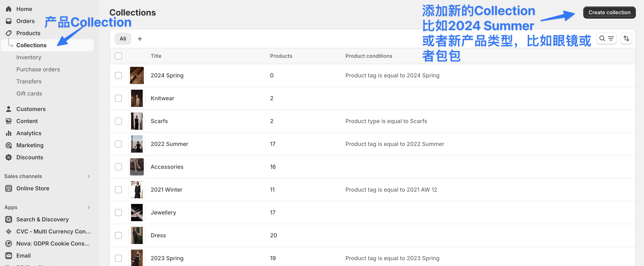The height and width of the screenshot is (266, 644).
Task: Open the Online Store channel icon
Action: point(8,188)
